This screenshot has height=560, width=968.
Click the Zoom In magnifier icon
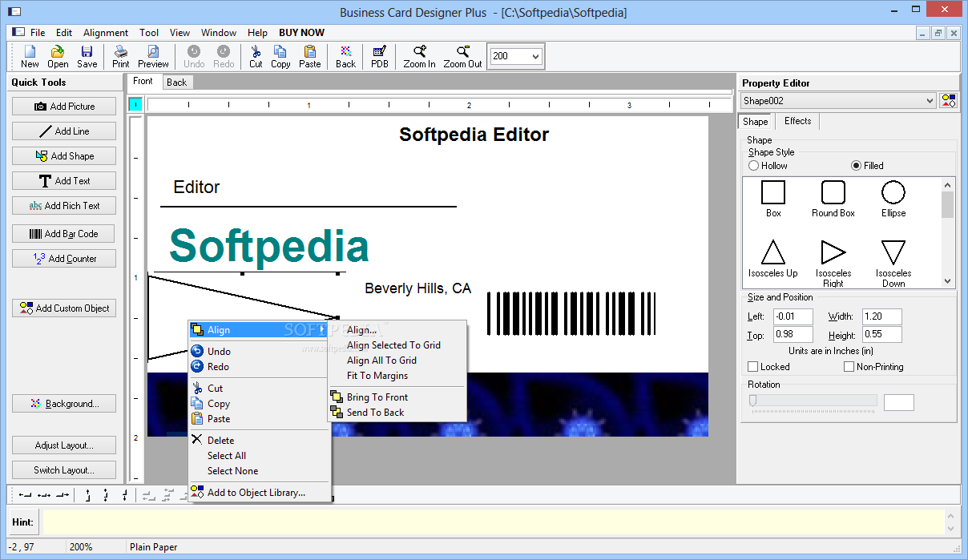[419, 57]
